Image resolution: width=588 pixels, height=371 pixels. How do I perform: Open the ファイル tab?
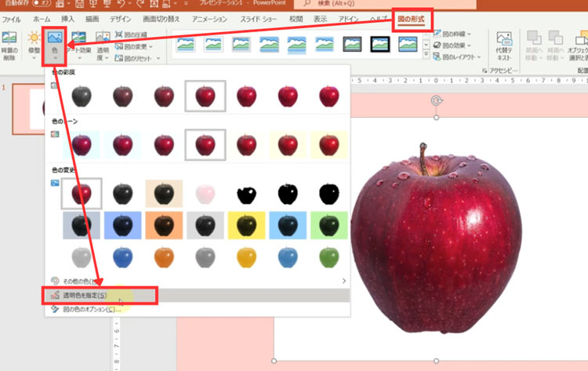pos(12,19)
